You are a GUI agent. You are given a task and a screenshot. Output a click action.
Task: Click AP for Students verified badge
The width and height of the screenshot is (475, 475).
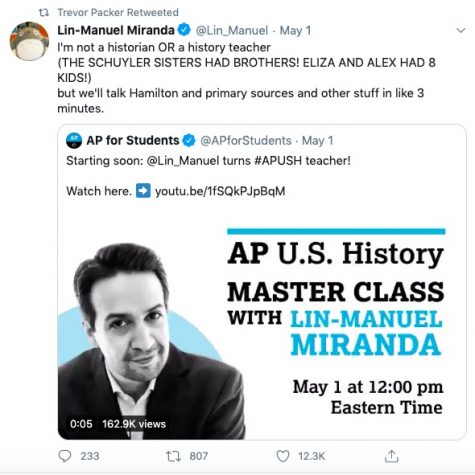[x=189, y=140]
